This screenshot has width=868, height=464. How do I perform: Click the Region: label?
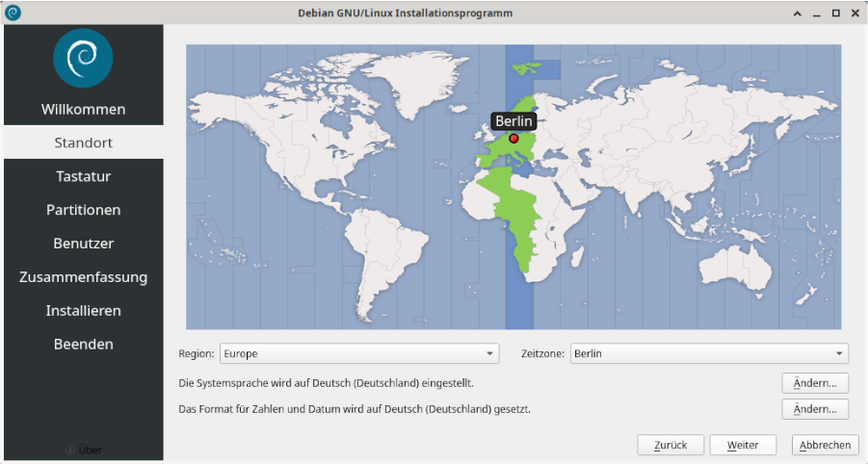pos(196,353)
